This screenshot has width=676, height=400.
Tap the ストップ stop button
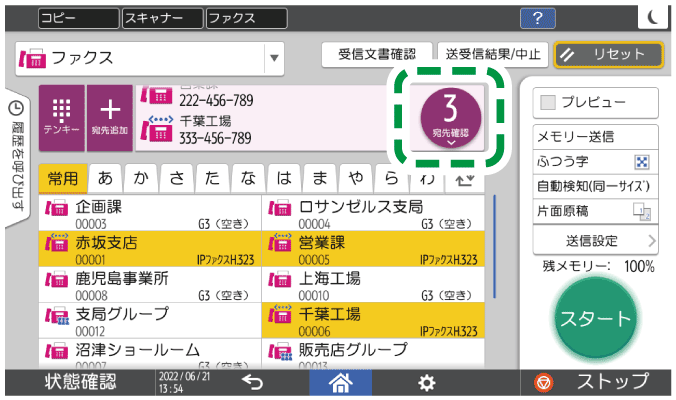click(595, 382)
